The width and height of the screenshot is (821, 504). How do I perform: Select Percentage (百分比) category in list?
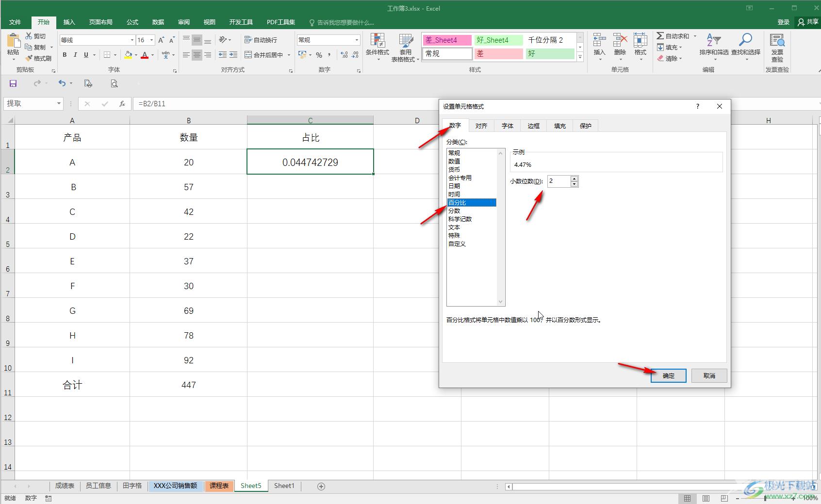click(x=472, y=202)
